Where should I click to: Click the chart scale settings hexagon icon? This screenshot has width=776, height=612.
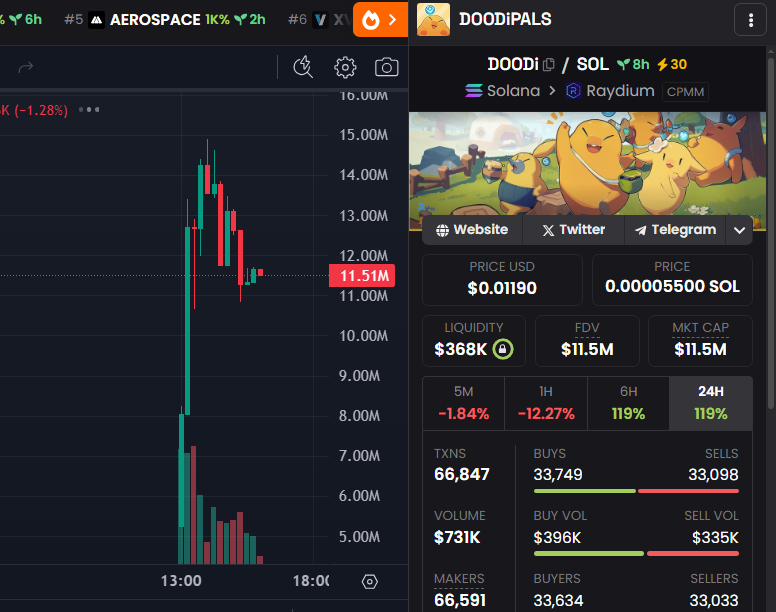[370, 581]
